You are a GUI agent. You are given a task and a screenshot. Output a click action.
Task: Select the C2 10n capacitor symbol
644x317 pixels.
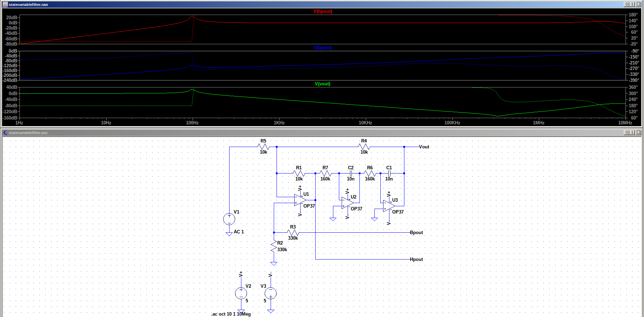[351, 173]
